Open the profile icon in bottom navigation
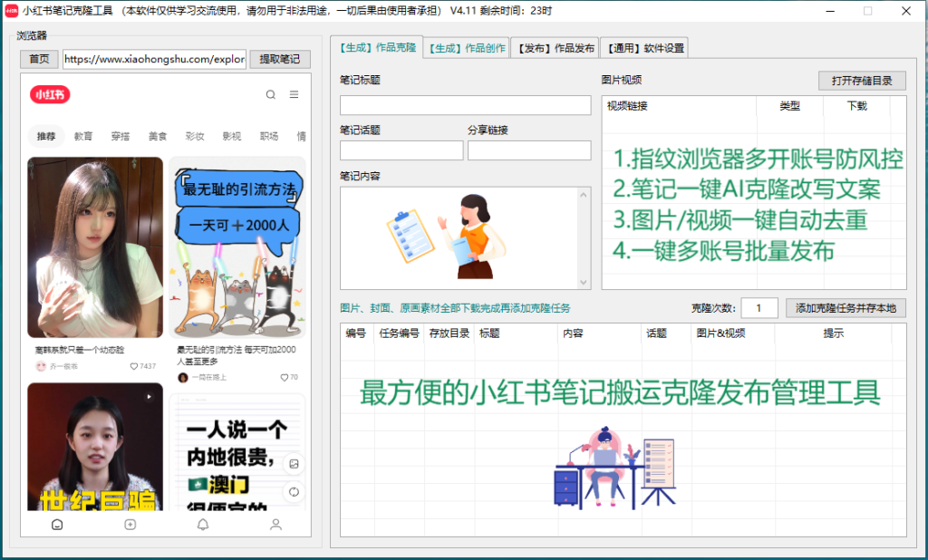928x560 pixels. coord(275,524)
